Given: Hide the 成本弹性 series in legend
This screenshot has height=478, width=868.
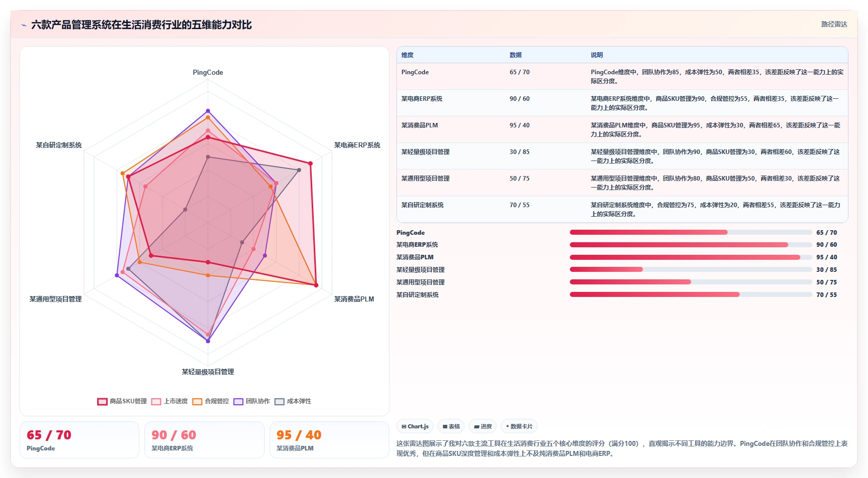Looking at the screenshot, I should (293, 401).
